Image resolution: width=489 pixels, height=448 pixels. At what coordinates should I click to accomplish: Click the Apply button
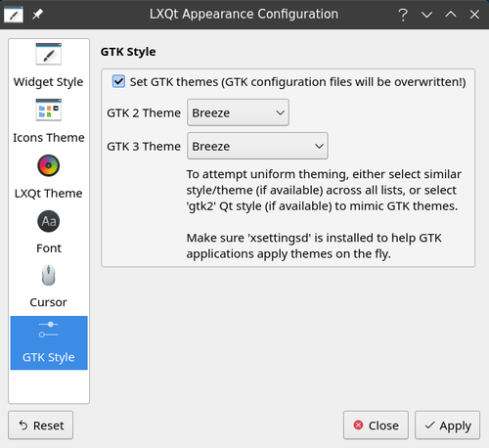(x=447, y=426)
